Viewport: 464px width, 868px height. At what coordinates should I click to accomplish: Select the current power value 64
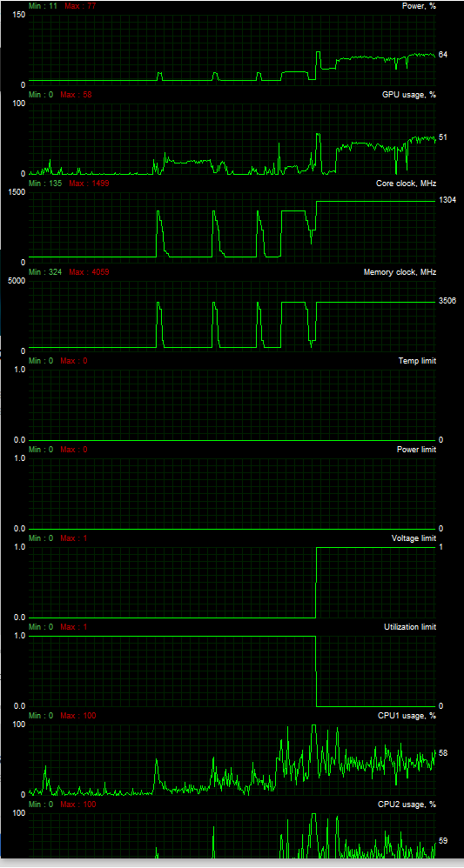click(442, 55)
